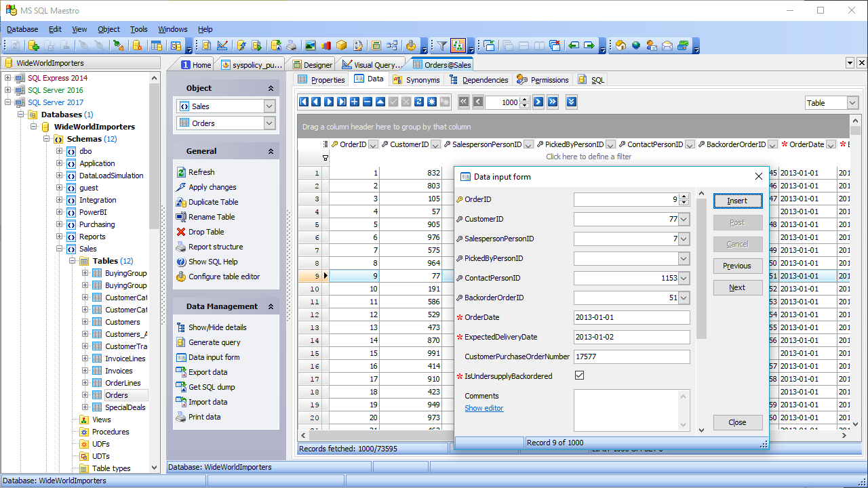Open the Tools menu
The width and height of the screenshot is (868, 488).
(138, 29)
